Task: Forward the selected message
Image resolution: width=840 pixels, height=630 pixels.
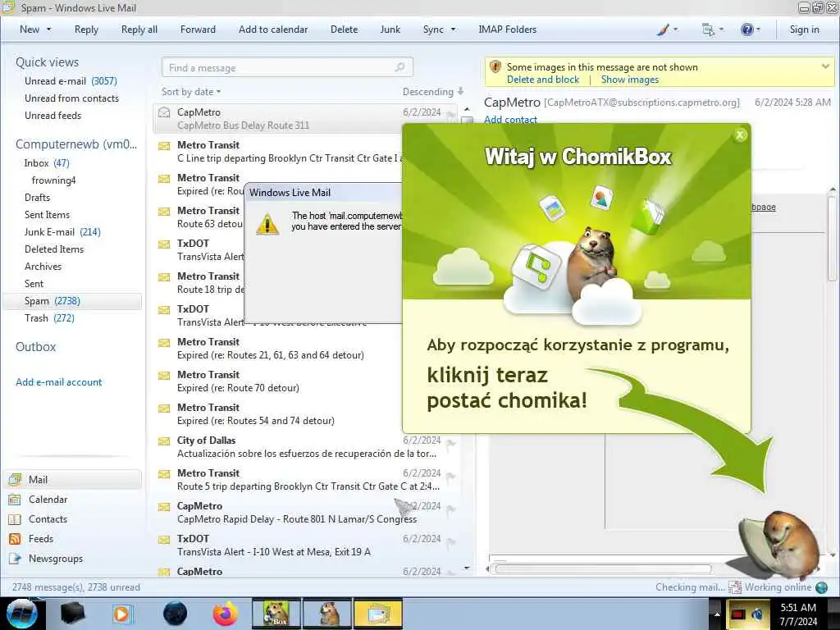Action: 198,30
